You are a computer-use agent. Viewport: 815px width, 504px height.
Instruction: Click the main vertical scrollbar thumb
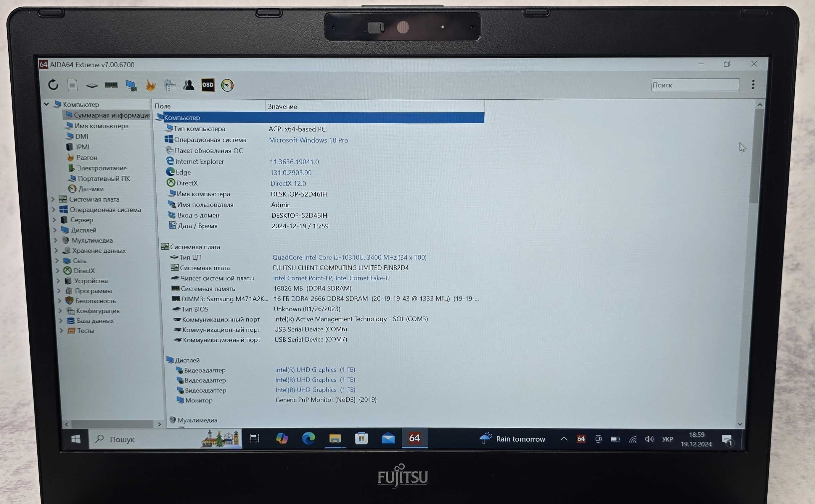754,156
